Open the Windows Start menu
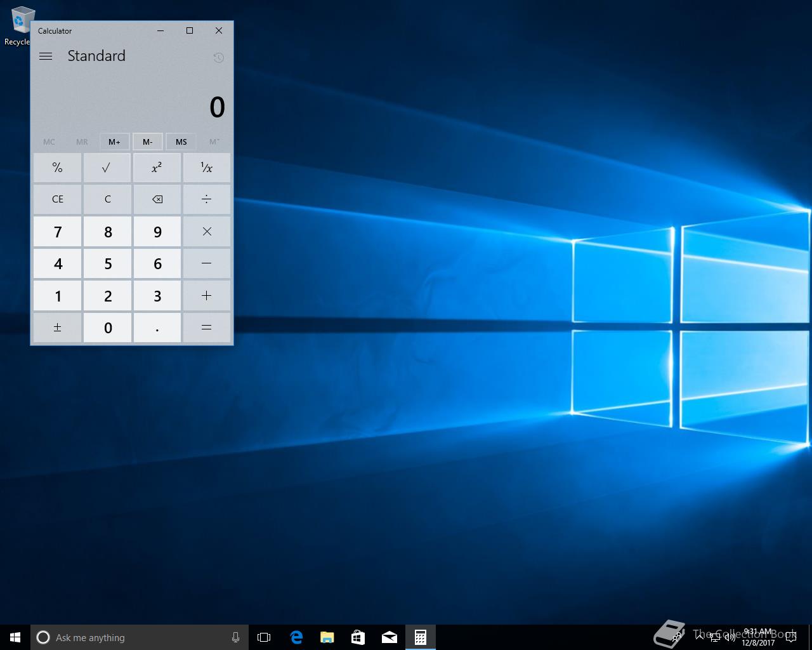 point(15,637)
